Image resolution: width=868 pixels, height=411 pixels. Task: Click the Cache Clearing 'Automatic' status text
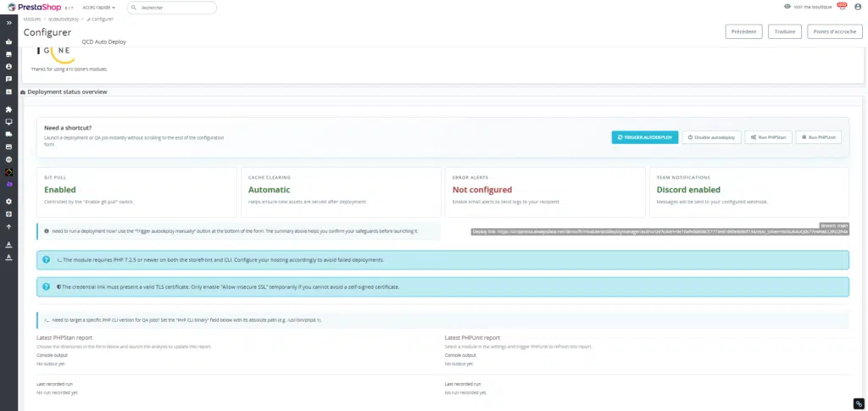269,190
